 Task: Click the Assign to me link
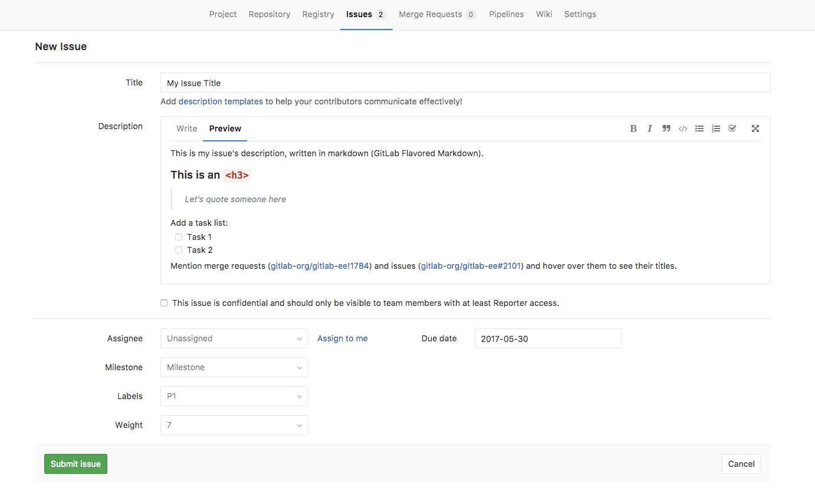click(342, 338)
